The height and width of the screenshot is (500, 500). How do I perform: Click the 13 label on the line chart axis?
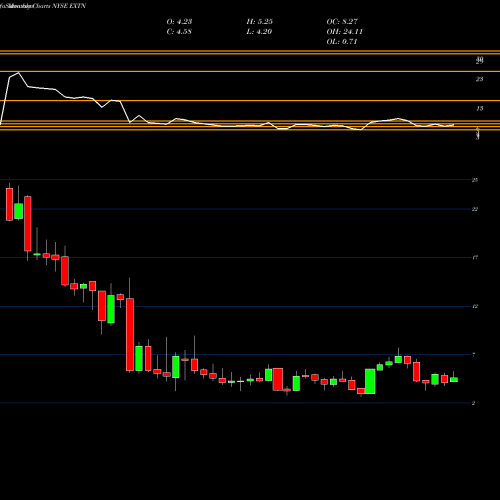[x=479, y=108]
